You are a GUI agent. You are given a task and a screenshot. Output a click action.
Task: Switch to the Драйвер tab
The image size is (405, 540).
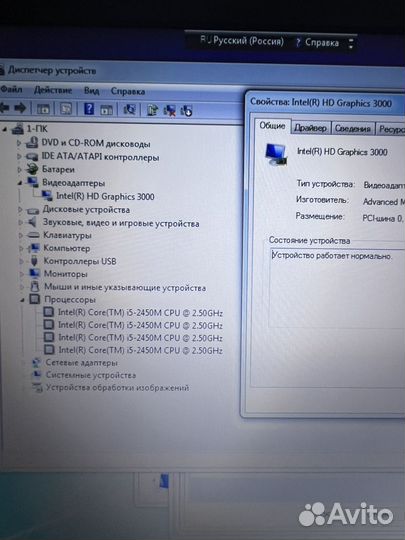[311, 128]
